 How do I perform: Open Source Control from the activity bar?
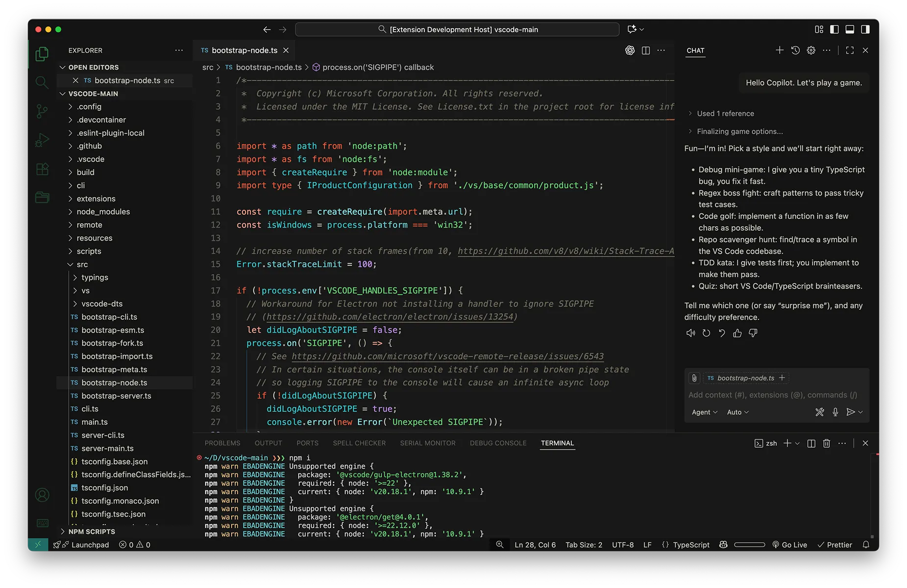click(42, 111)
